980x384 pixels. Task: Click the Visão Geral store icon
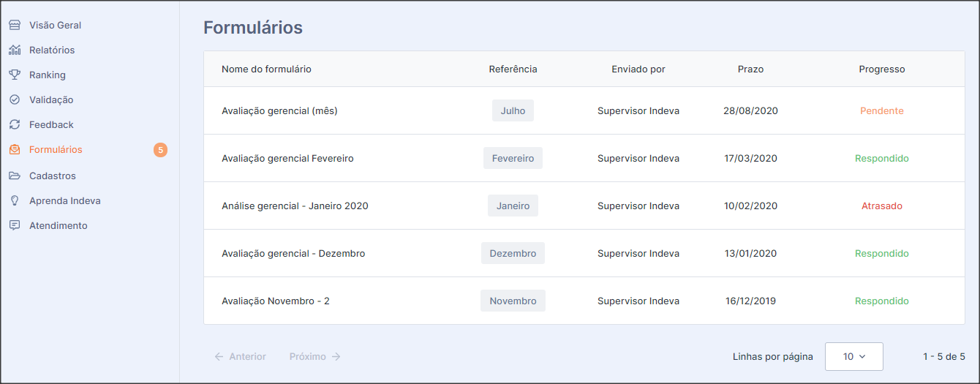15,25
